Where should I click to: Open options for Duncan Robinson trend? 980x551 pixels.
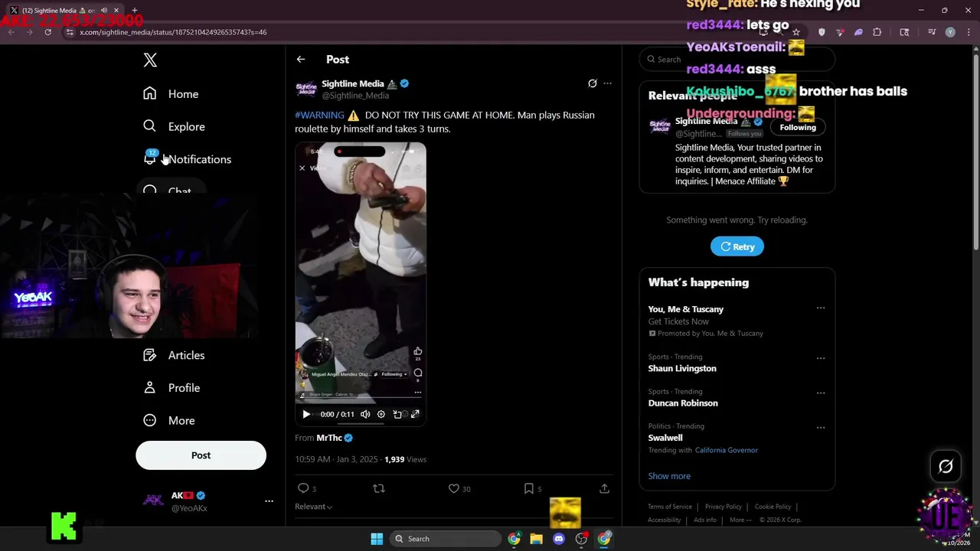[821, 393]
